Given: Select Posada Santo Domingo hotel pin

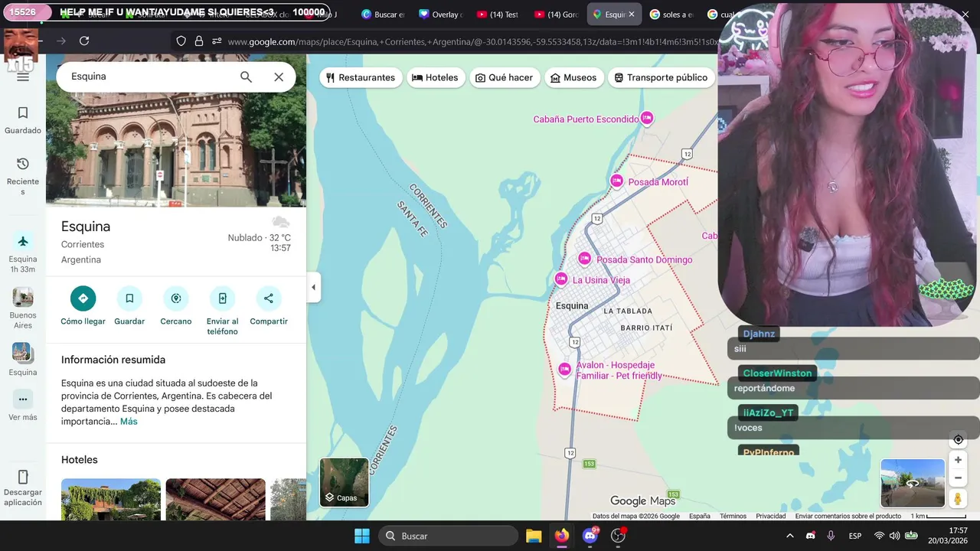Looking at the screenshot, I should [x=585, y=259].
